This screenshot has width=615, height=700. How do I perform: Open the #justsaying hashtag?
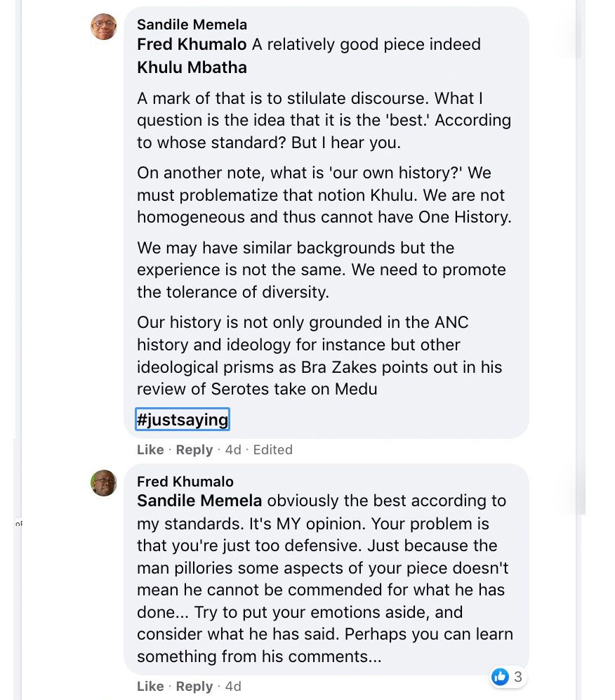pos(183,420)
